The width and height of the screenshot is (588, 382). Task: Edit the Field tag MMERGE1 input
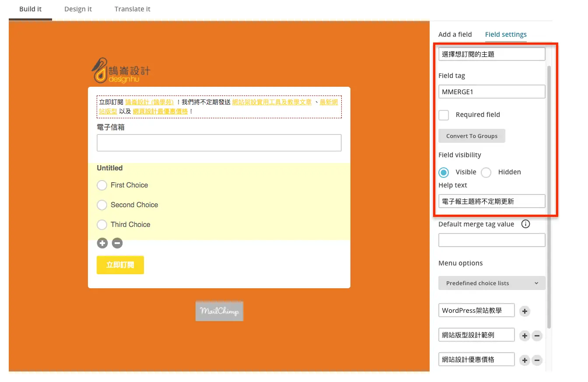(x=492, y=92)
